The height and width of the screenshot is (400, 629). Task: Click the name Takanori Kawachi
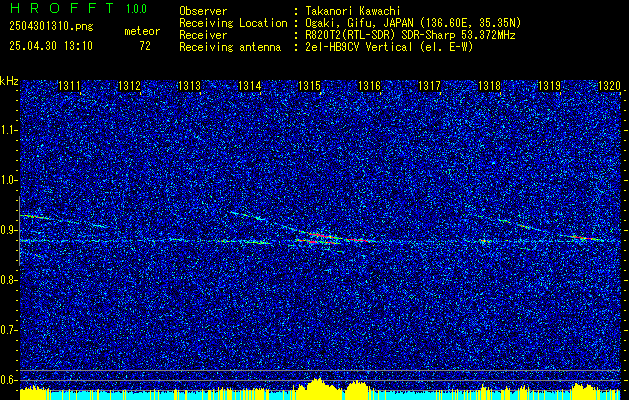pyautogui.click(x=352, y=11)
